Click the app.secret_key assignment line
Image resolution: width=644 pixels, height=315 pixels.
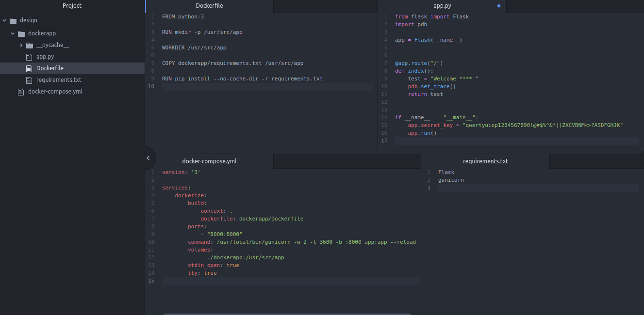(x=515, y=125)
